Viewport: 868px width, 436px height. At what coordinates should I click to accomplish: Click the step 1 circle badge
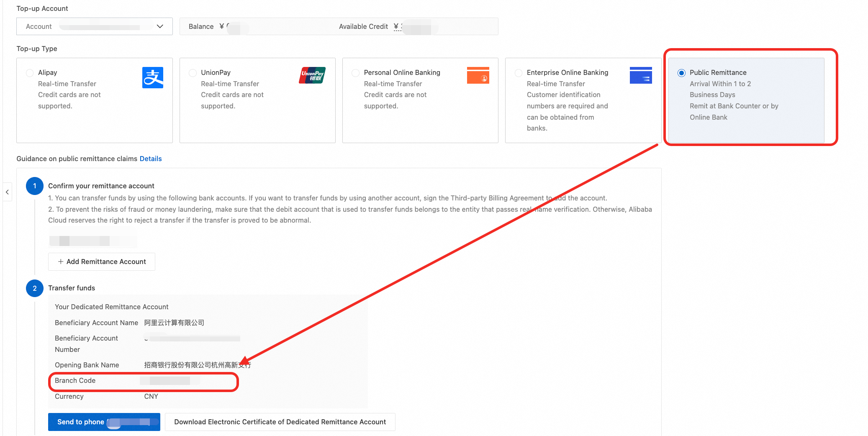pos(35,186)
